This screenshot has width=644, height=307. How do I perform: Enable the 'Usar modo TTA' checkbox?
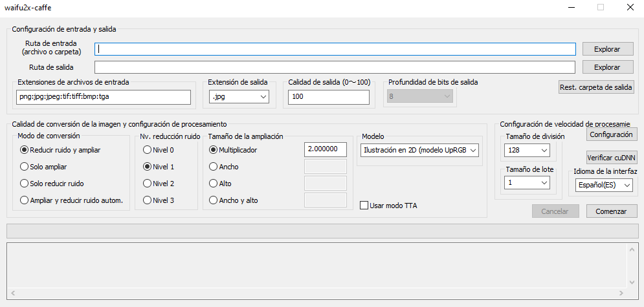click(388, 206)
